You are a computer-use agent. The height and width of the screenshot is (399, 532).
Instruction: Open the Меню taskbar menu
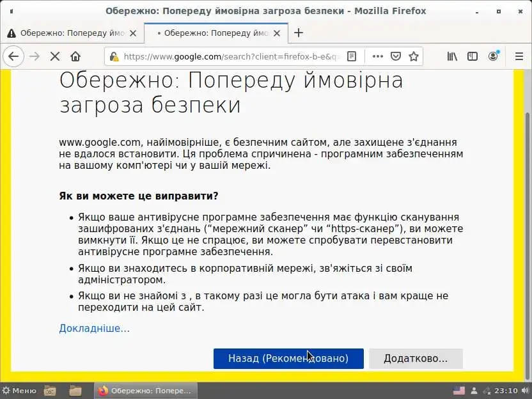pyautogui.click(x=19, y=391)
